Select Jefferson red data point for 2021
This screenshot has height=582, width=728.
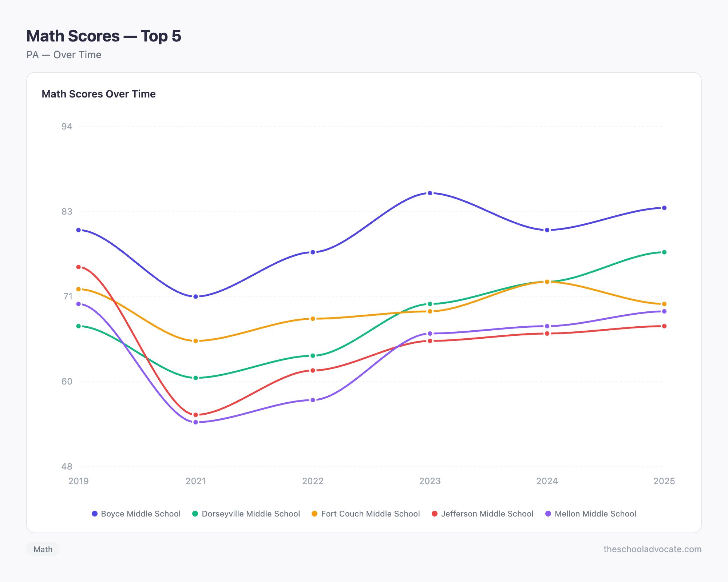pos(196,415)
